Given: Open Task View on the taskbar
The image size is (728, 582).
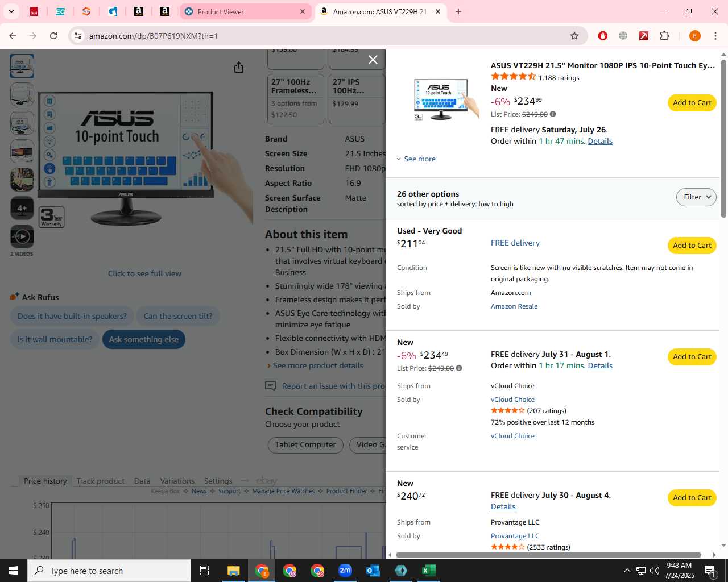Looking at the screenshot, I should tap(205, 571).
